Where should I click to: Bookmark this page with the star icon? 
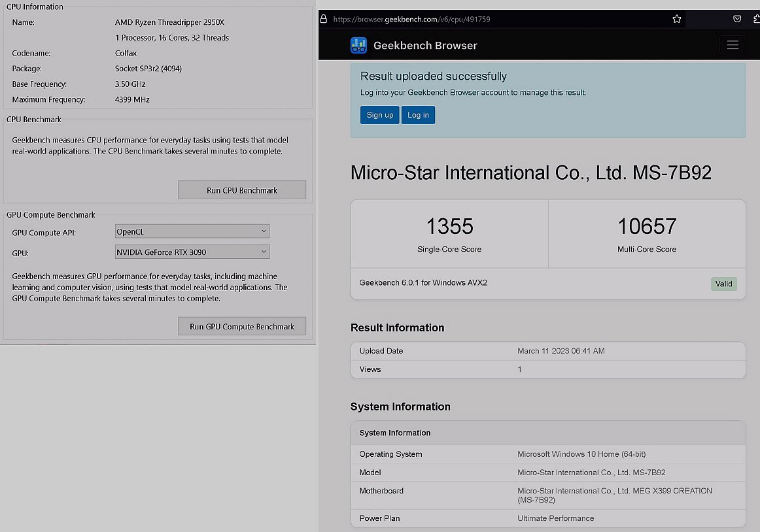(677, 19)
